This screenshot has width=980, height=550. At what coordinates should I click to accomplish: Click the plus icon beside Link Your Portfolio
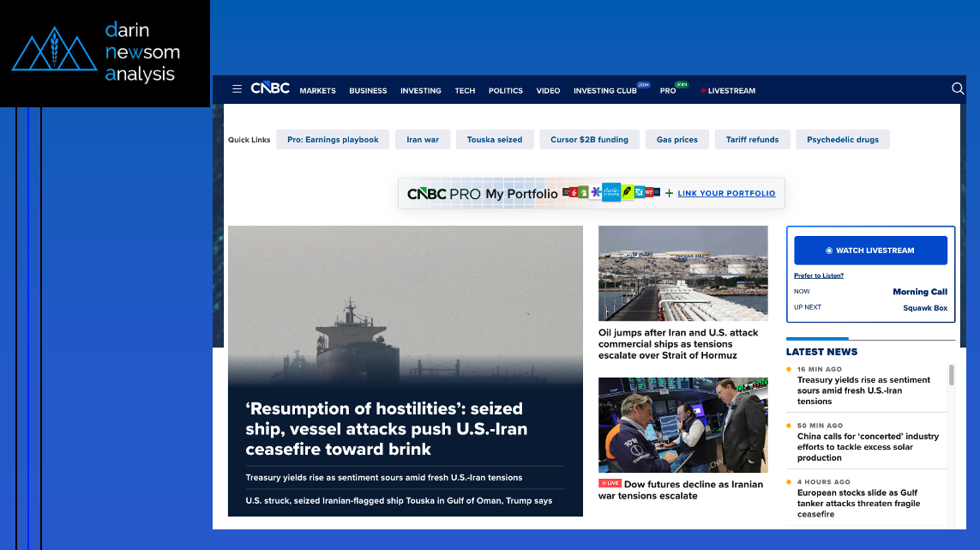(669, 193)
